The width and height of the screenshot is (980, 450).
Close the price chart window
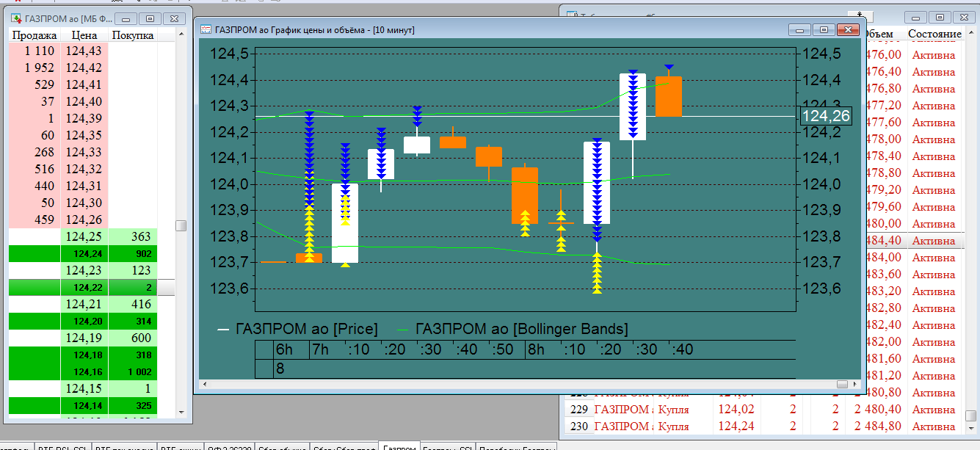click(848, 29)
